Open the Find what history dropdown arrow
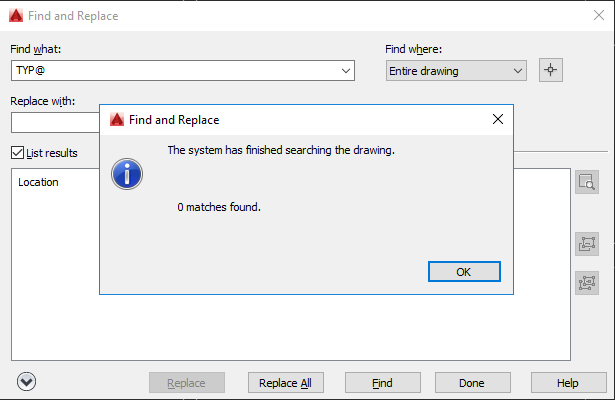Viewport: 615px width, 400px height. point(346,71)
